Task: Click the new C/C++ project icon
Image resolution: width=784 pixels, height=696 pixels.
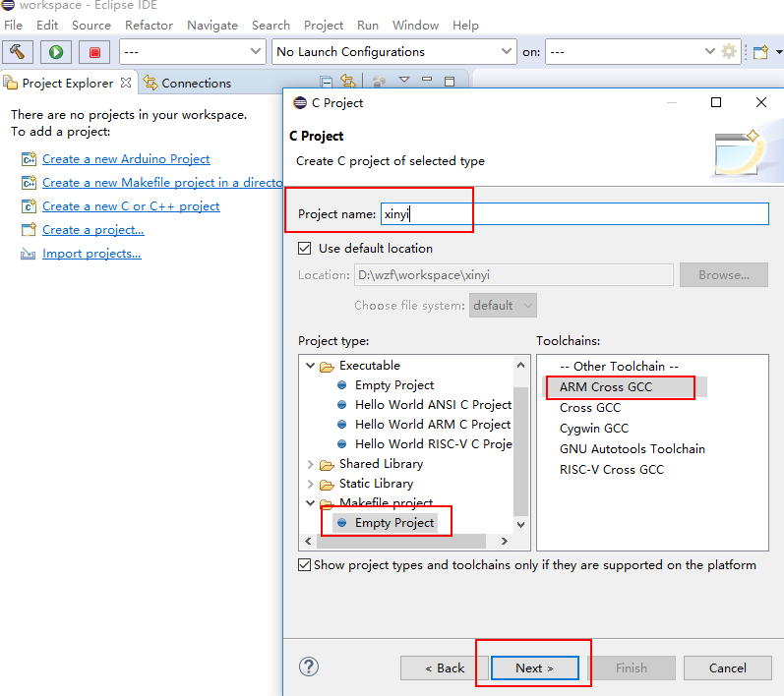Action: coord(29,205)
